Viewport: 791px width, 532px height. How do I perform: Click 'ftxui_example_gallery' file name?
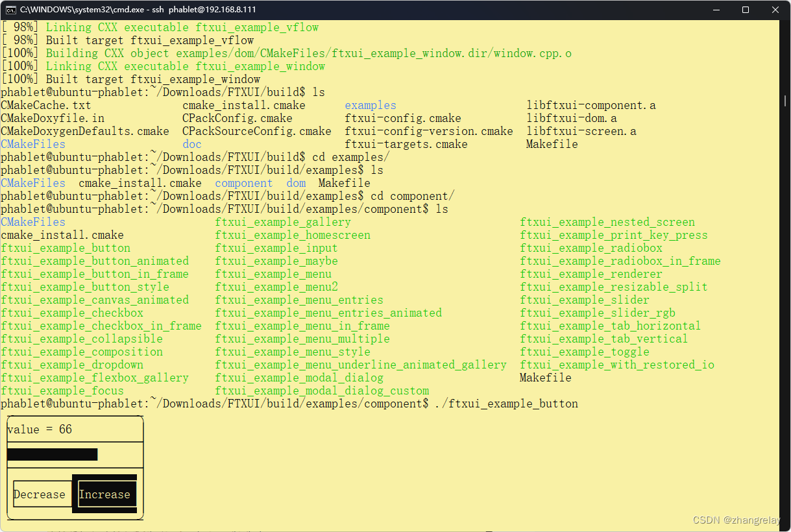click(283, 222)
